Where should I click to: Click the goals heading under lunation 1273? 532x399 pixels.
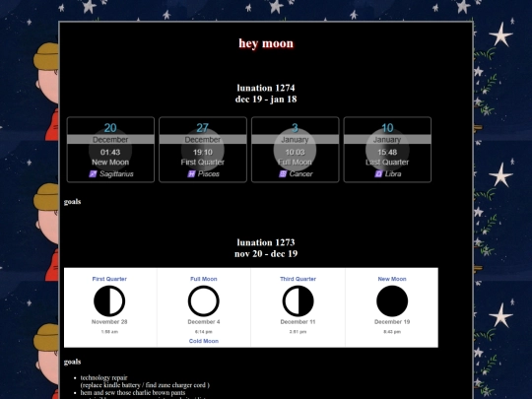pos(72,362)
